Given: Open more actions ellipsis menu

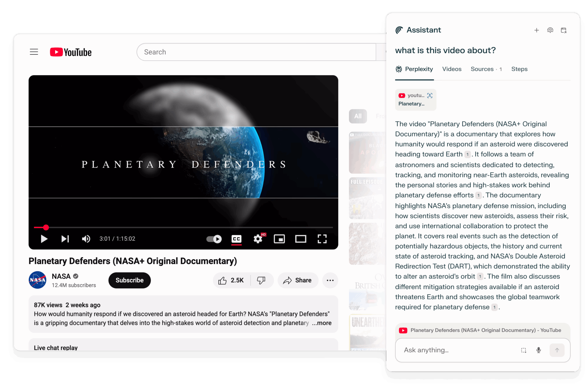Looking at the screenshot, I should [330, 280].
